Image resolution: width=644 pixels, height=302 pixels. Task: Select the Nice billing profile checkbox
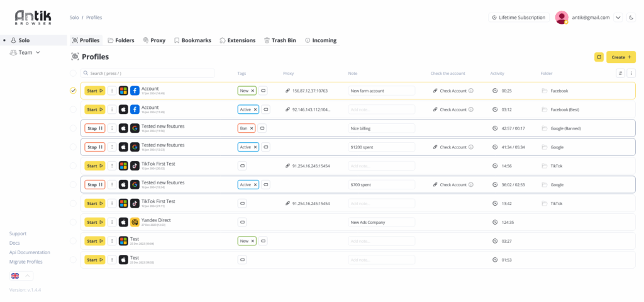tap(73, 128)
